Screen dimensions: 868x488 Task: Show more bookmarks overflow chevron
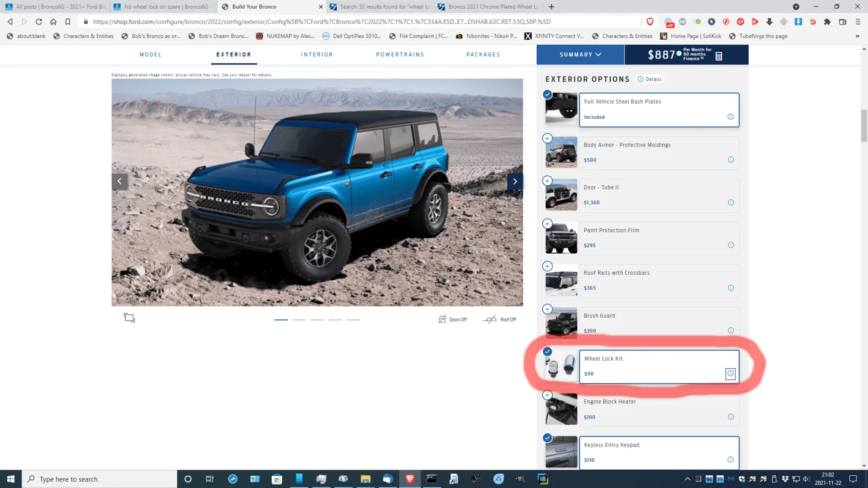[857, 36]
